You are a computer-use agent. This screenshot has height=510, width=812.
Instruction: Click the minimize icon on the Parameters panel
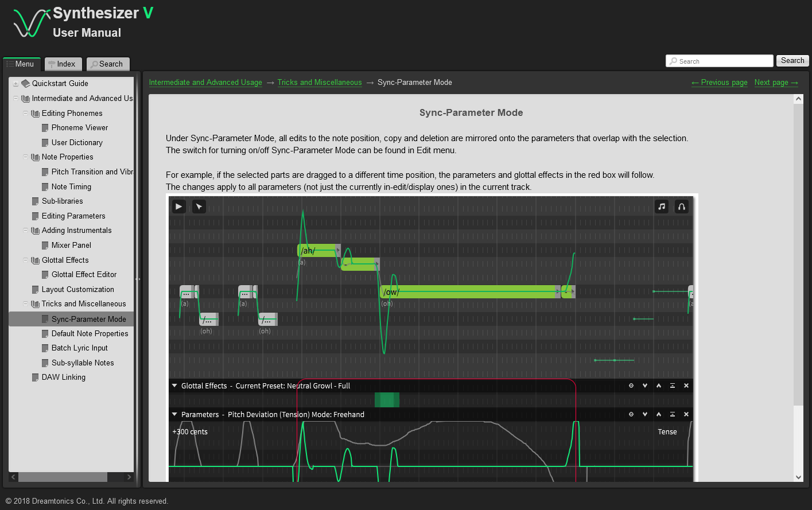[673, 414]
